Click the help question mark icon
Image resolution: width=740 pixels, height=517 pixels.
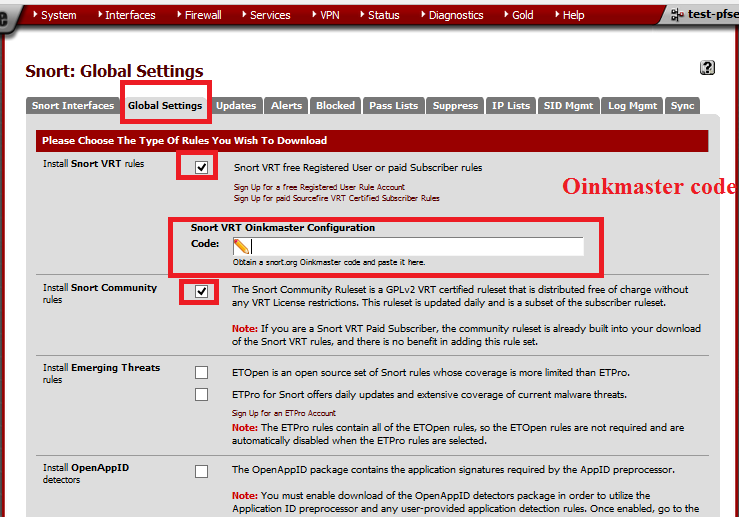(x=708, y=68)
